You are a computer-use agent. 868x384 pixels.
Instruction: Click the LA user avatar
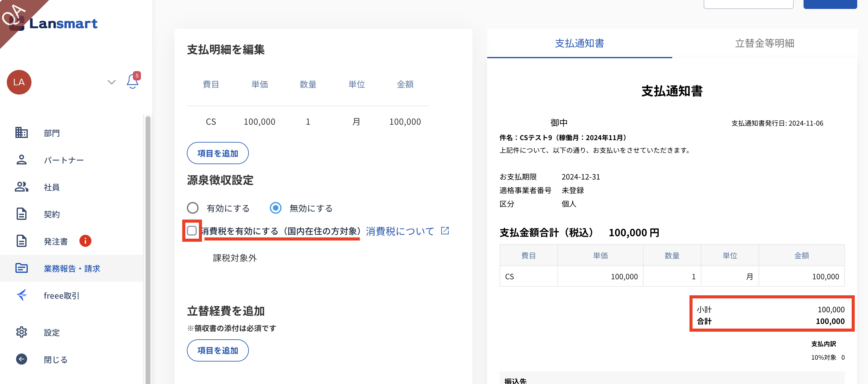coord(19,82)
